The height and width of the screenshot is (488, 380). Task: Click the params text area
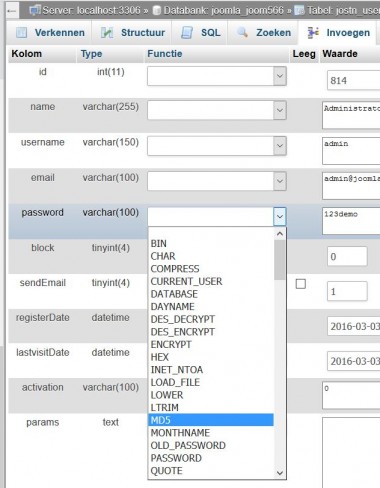click(351, 452)
